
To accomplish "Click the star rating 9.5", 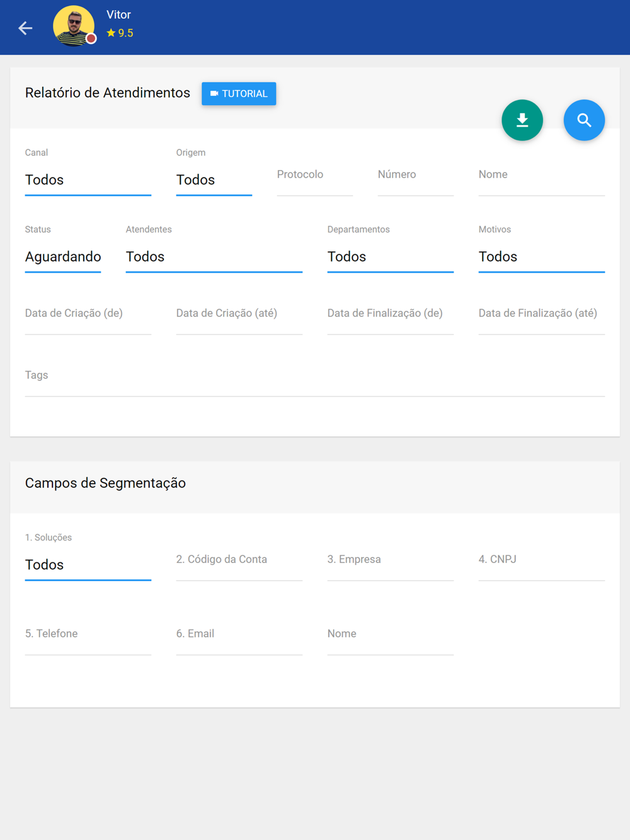I will click(x=120, y=33).
